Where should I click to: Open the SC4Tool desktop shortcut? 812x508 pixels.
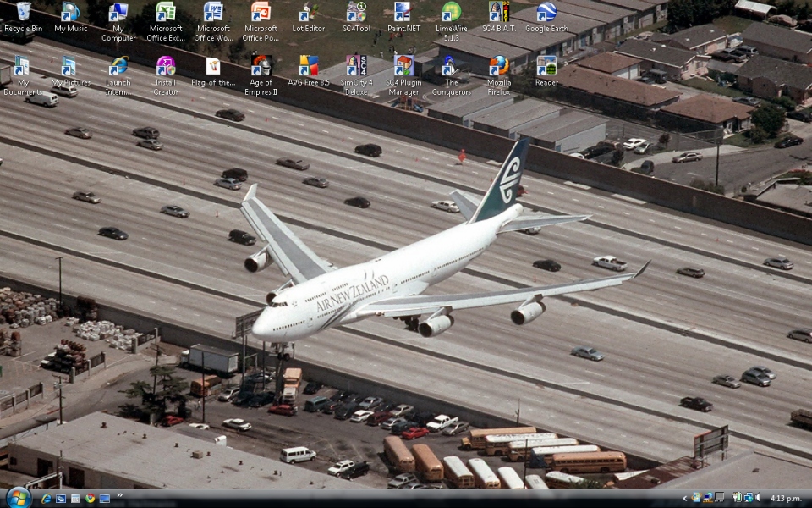click(x=356, y=17)
